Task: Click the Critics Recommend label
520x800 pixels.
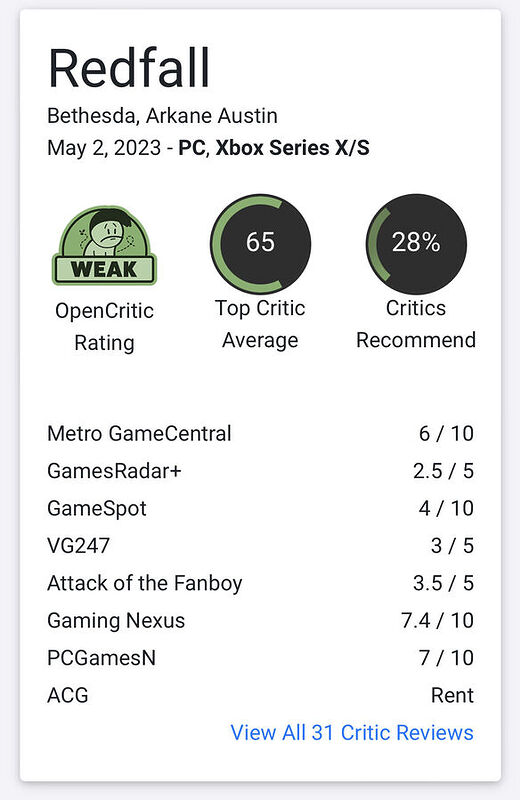Action: click(x=416, y=324)
